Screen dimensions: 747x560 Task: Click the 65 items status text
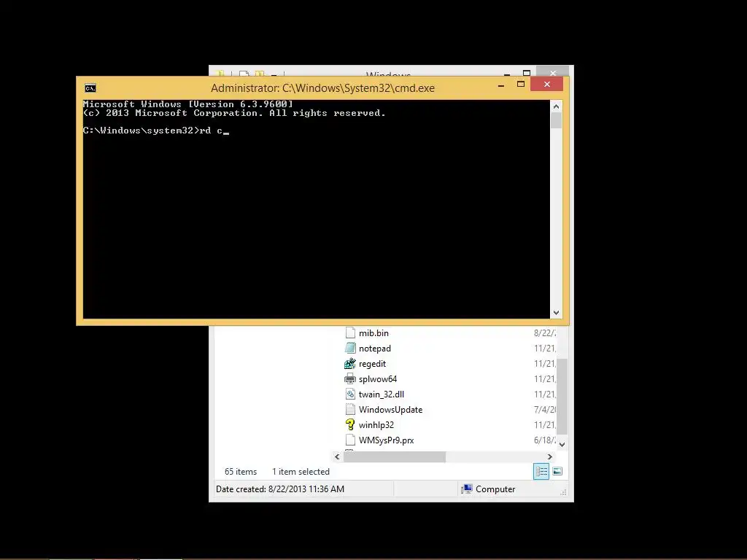[241, 472]
